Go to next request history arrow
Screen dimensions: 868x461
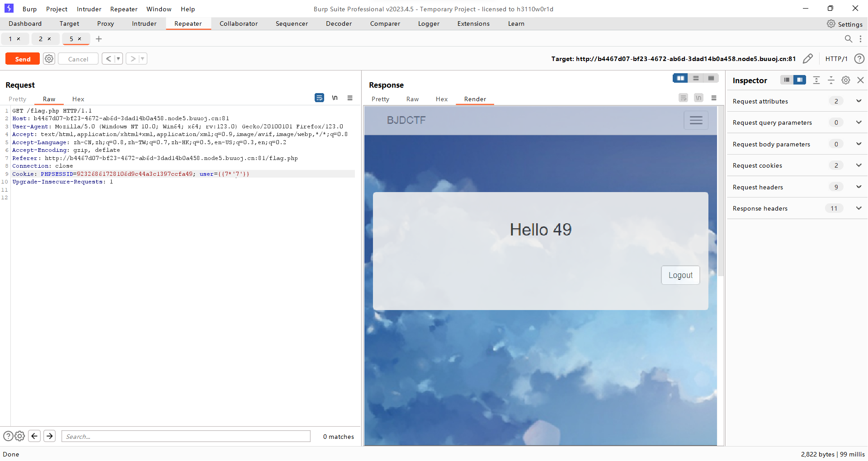tap(133, 59)
